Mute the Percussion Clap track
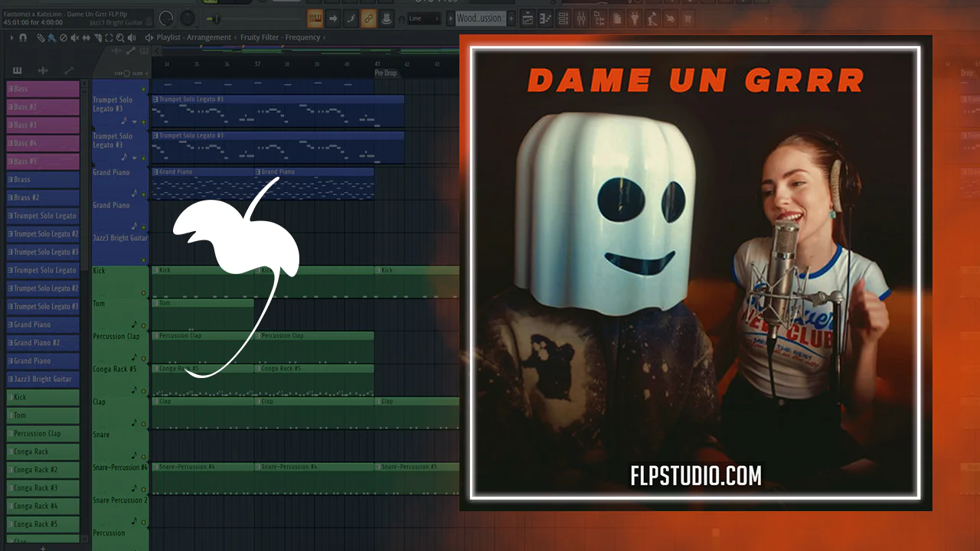 [x=143, y=357]
